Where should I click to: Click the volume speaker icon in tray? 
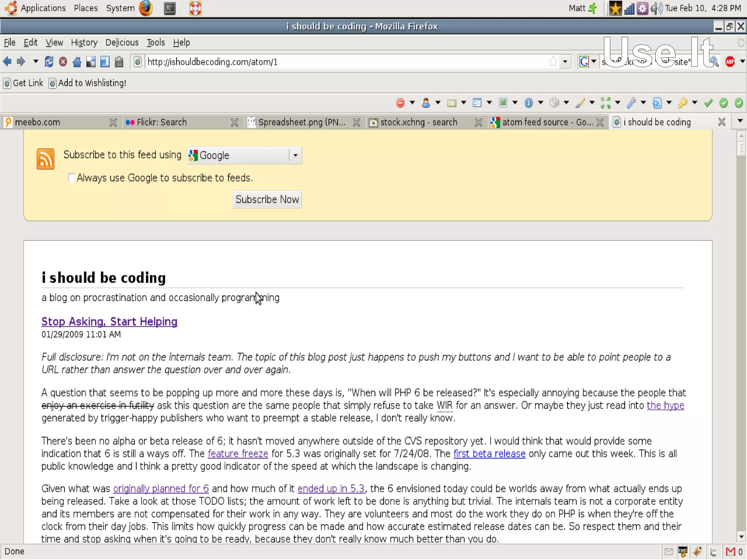(x=656, y=8)
